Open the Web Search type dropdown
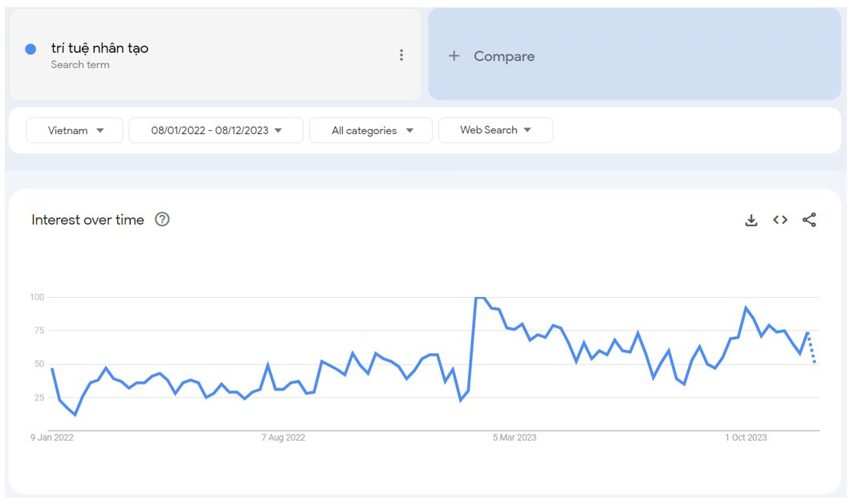Viewport: 855px width, 504px height. coord(495,130)
